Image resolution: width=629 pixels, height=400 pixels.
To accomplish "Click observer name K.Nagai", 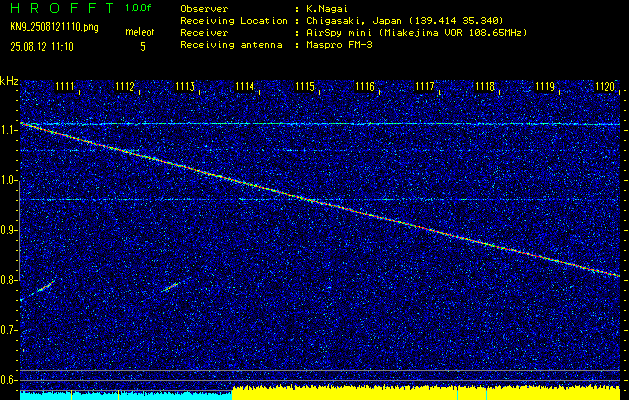I will pyautogui.click(x=327, y=8).
